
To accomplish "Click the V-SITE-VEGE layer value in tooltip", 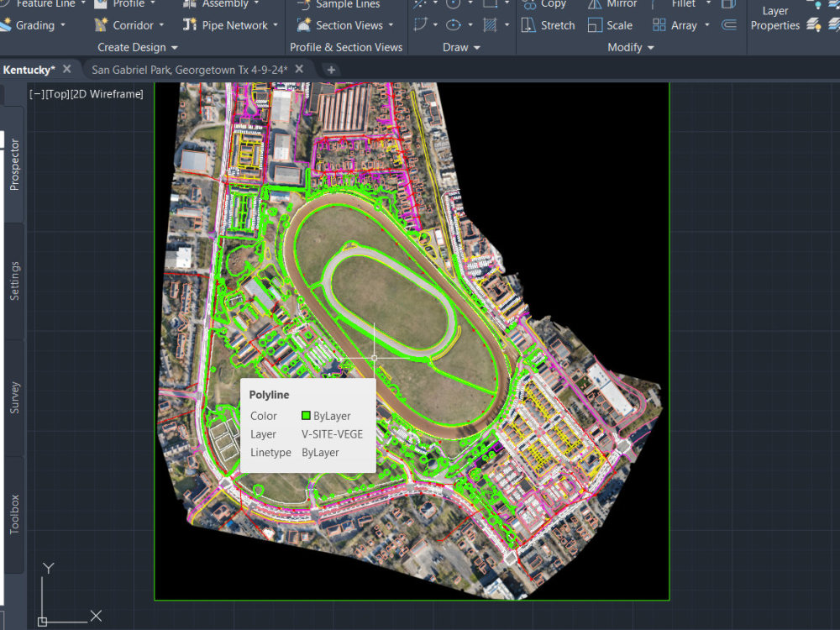I will [x=332, y=434].
